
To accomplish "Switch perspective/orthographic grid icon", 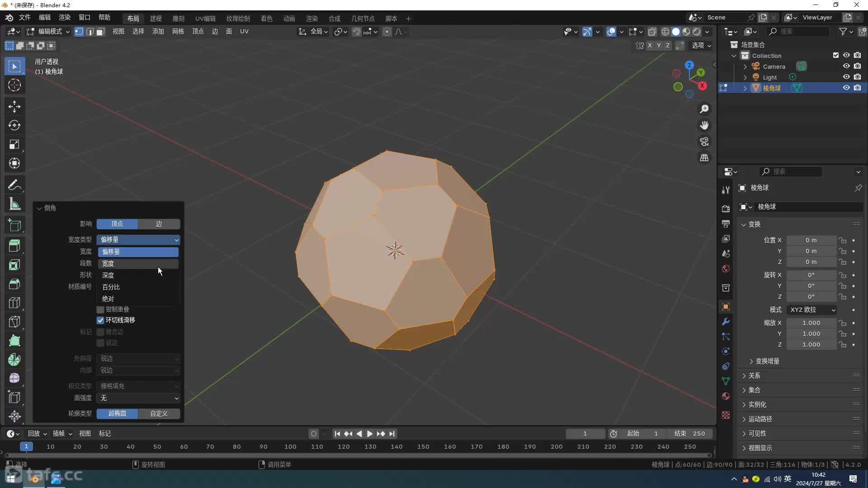I will coord(704,158).
